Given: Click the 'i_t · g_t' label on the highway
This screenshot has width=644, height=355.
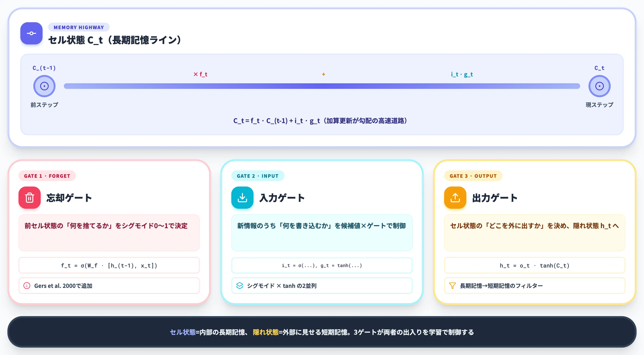Looking at the screenshot, I should (462, 74).
